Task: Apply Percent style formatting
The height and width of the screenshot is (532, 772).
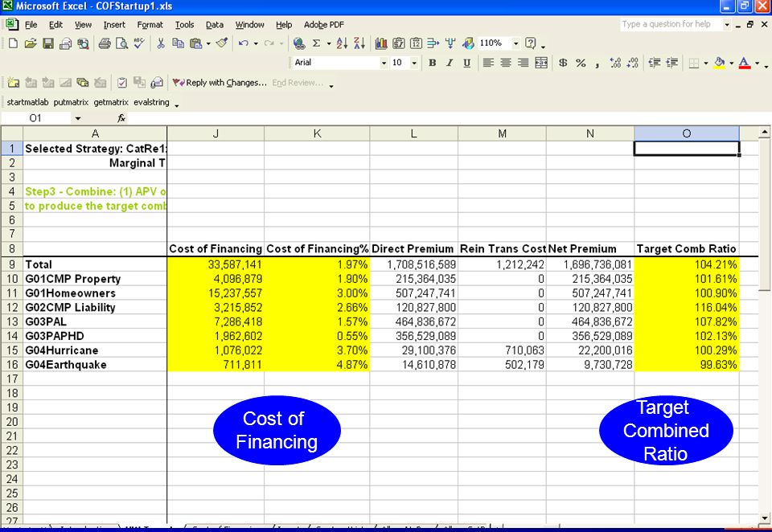Action: pos(581,63)
